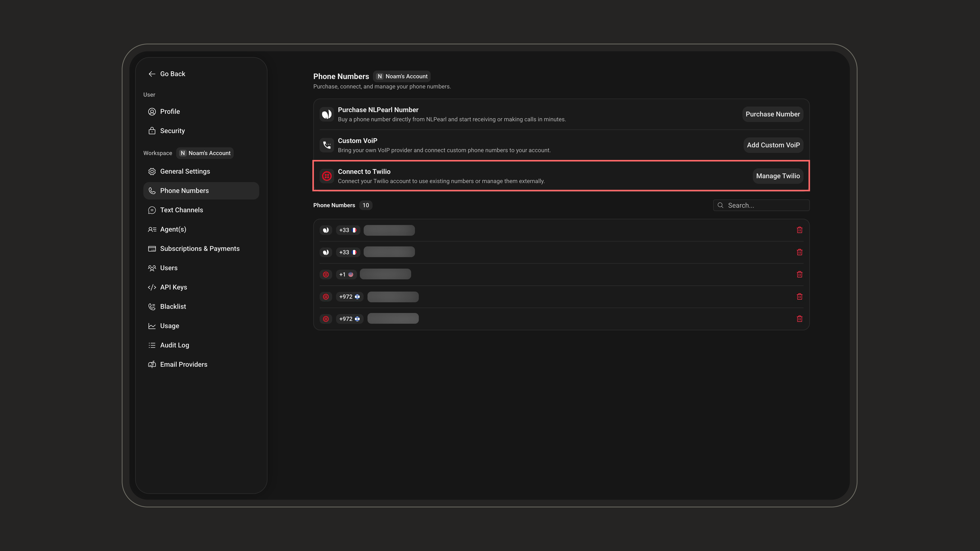The image size is (980, 551).
Task: Click the Go Back text link
Action: pyautogui.click(x=172, y=74)
